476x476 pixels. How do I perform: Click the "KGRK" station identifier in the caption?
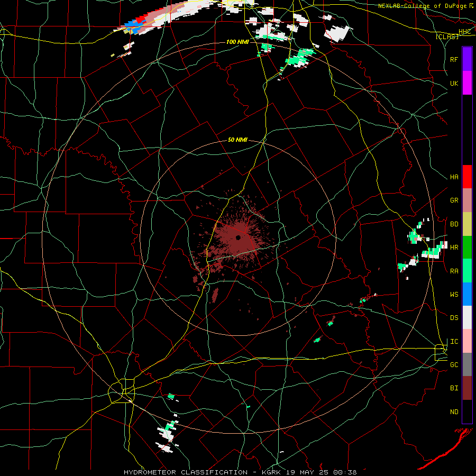tap(271, 472)
